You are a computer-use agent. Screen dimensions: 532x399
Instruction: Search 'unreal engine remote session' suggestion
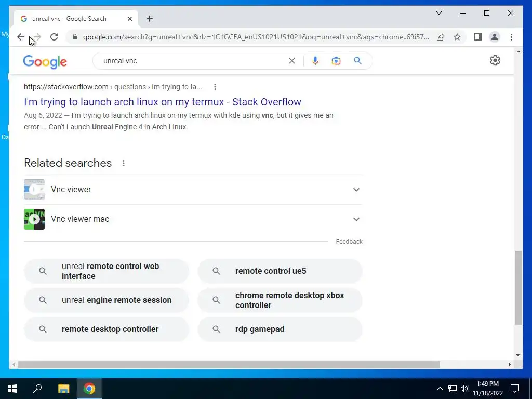(106, 300)
